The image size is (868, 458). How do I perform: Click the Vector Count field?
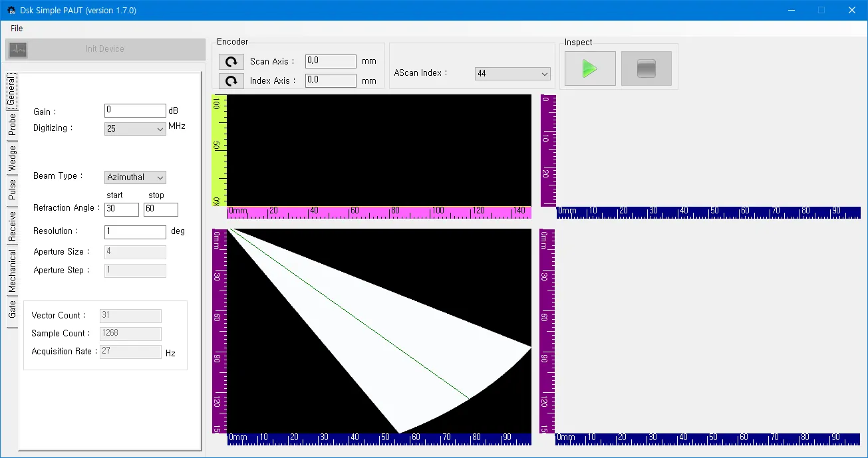point(130,316)
